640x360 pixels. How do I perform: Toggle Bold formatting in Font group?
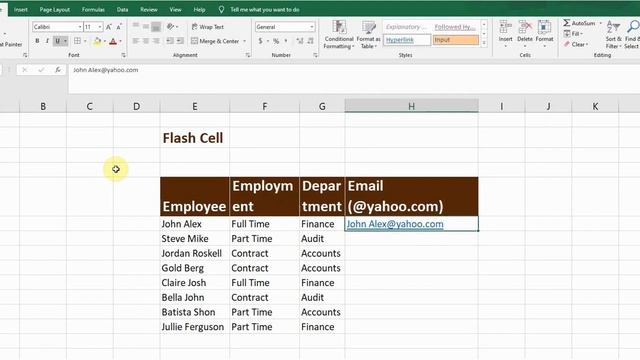click(x=37, y=41)
